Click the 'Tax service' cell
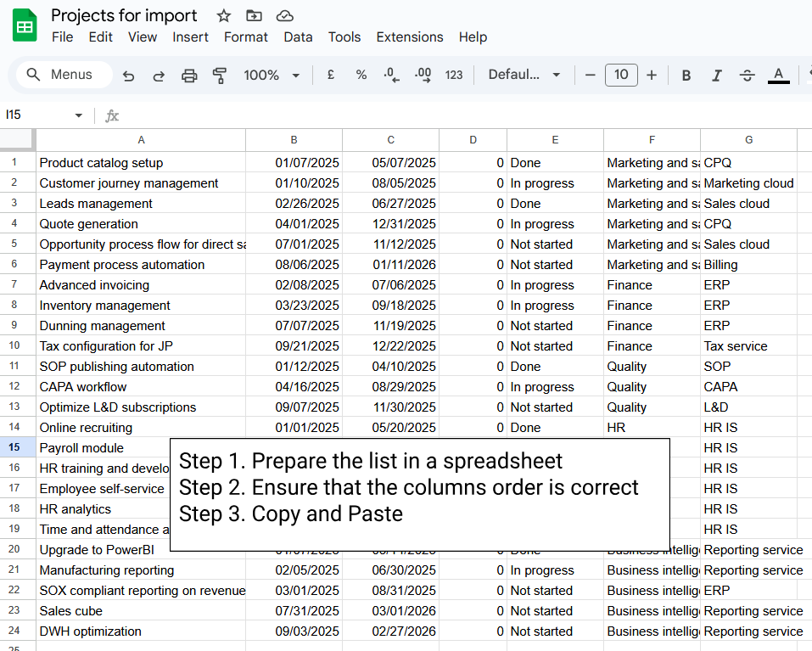Image resolution: width=812 pixels, height=651 pixels. click(749, 346)
